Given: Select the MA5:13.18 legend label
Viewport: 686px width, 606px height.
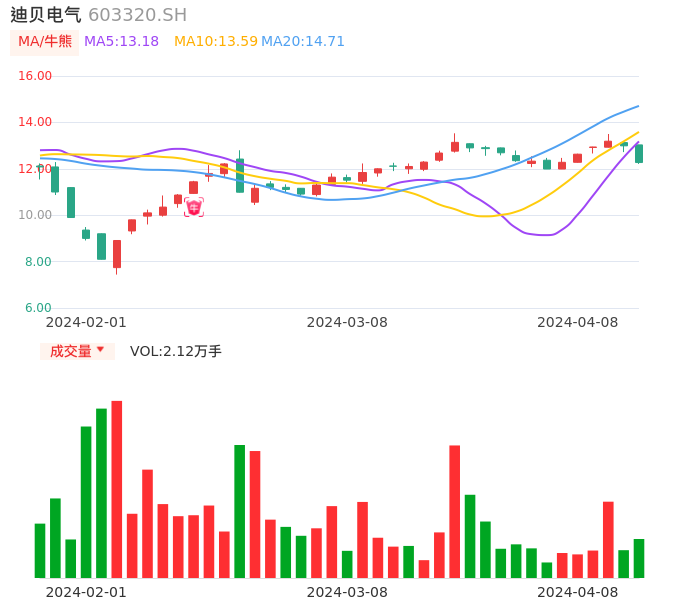Looking at the screenshot, I should [121, 42].
